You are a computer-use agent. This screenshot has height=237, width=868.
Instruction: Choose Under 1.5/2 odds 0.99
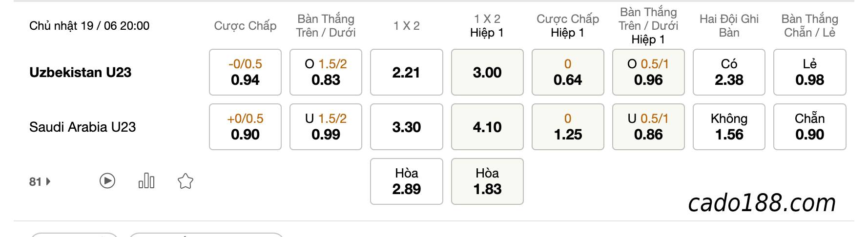tap(326, 127)
